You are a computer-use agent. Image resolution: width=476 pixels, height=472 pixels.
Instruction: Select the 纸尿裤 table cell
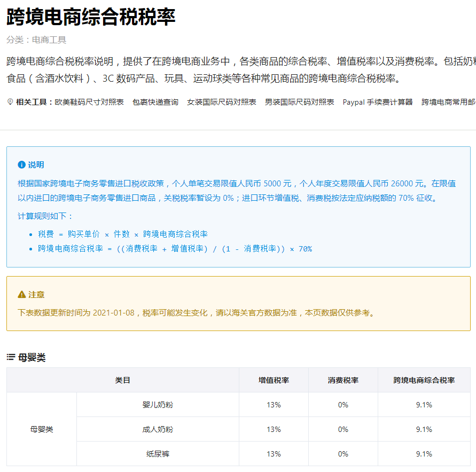pyautogui.click(x=158, y=454)
